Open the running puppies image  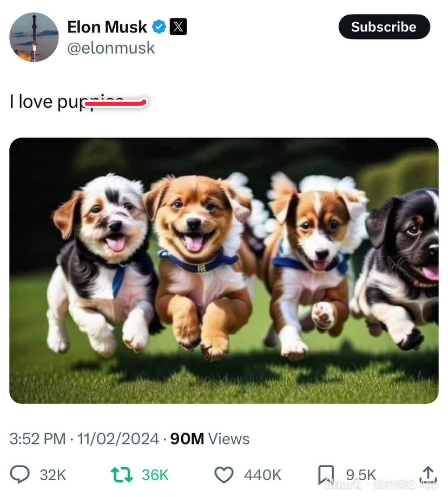click(224, 270)
